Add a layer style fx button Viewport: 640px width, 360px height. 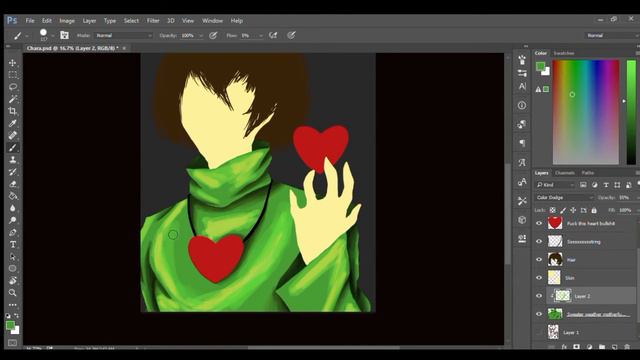[564, 347]
